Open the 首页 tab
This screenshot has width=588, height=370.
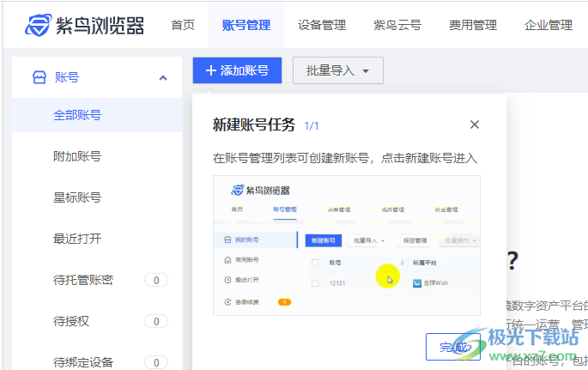183,25
